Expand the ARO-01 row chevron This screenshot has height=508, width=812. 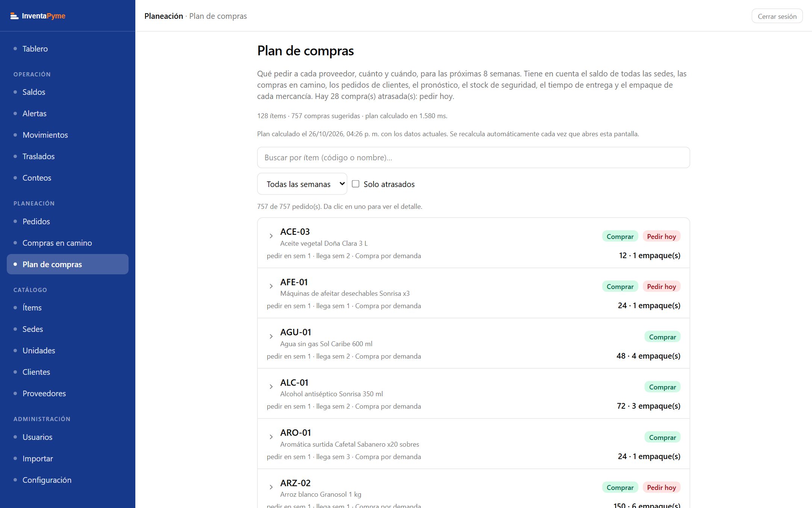[x=271, y=437]
